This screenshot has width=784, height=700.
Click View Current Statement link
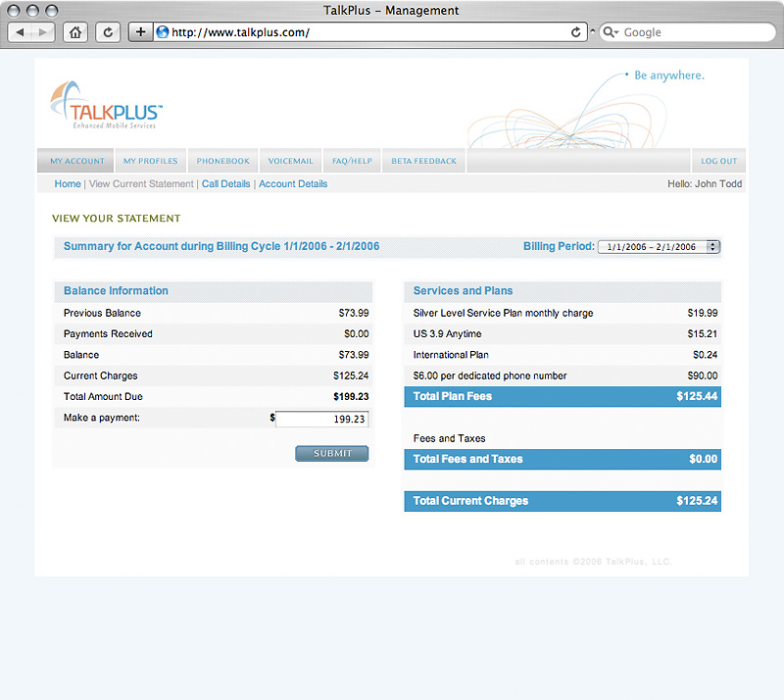coord(141,183)
